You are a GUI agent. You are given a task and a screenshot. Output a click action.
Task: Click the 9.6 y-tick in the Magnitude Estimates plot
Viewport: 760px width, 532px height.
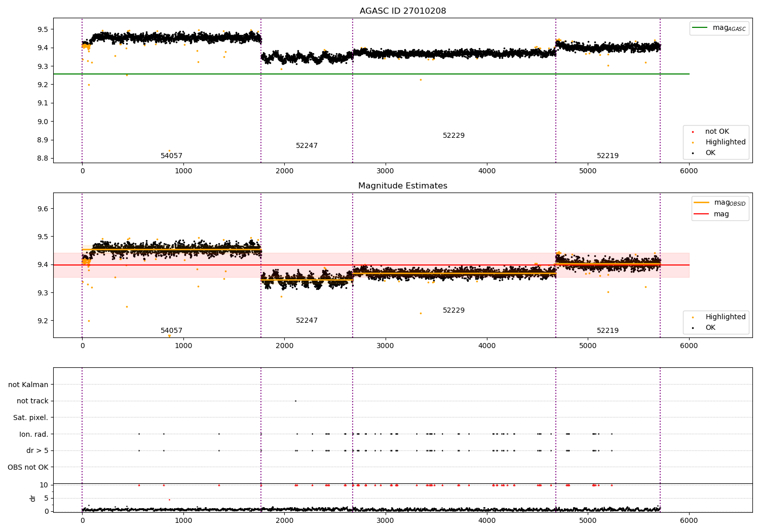click(x=43, y=209)
